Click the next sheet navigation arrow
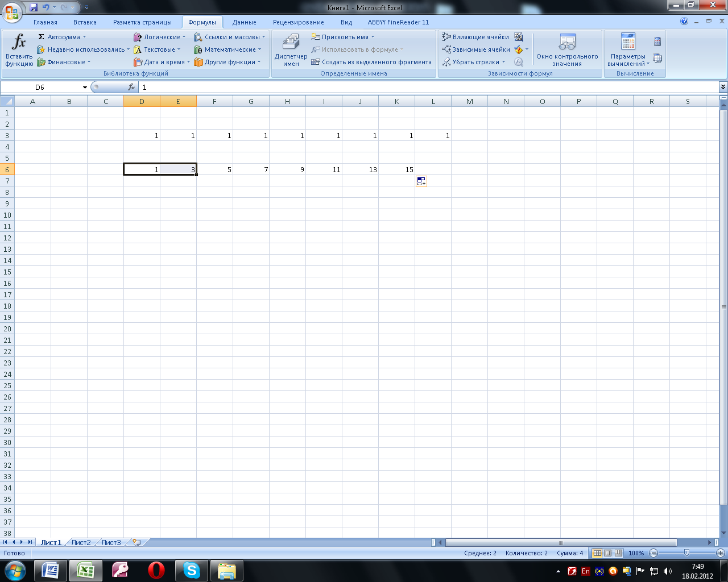 (22, 542)
